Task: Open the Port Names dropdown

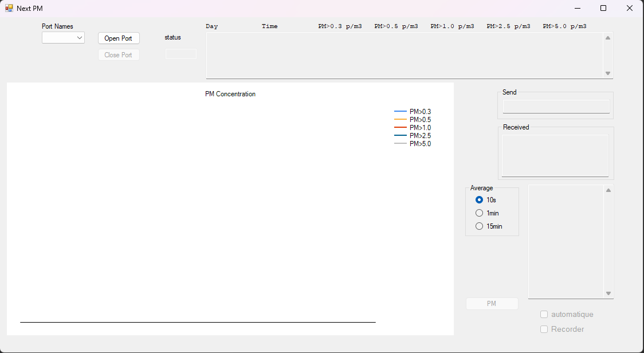Action: point(63,38)
